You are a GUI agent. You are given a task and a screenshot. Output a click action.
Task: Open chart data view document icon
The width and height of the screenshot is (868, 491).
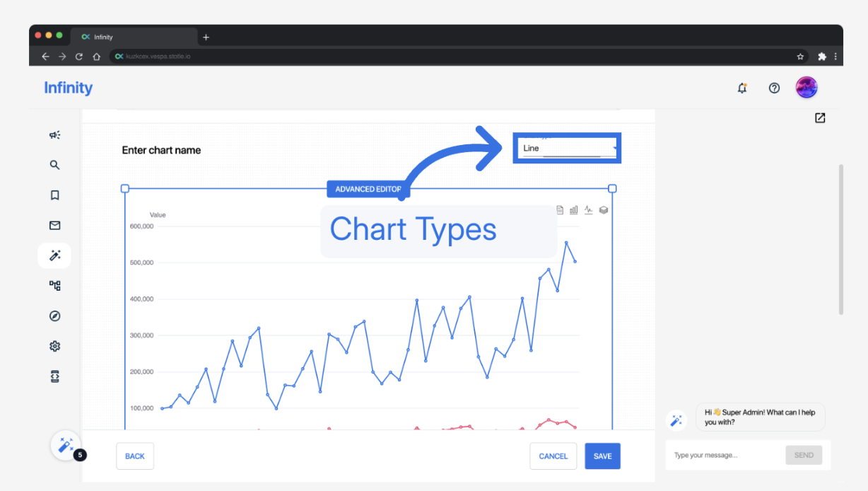tap(560, 210)
